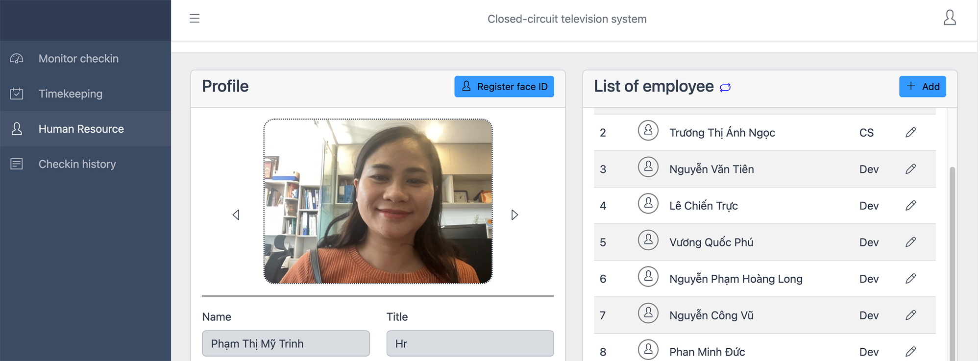This screenshot has height=361, width=980.
Task: Click the Monitor checkin gauge icon
Action: 17,59
